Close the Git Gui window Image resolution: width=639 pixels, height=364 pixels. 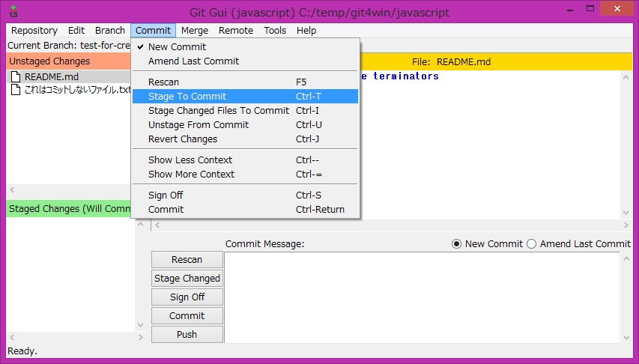pos(617,9)
